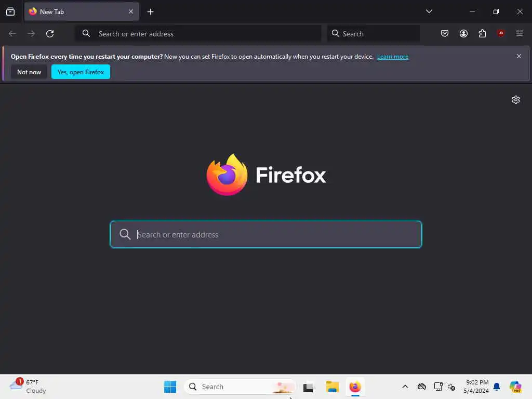Open the Extensions puzzle icon
Image resolution: width=532 pixels, height=399 pixels.
482,33
